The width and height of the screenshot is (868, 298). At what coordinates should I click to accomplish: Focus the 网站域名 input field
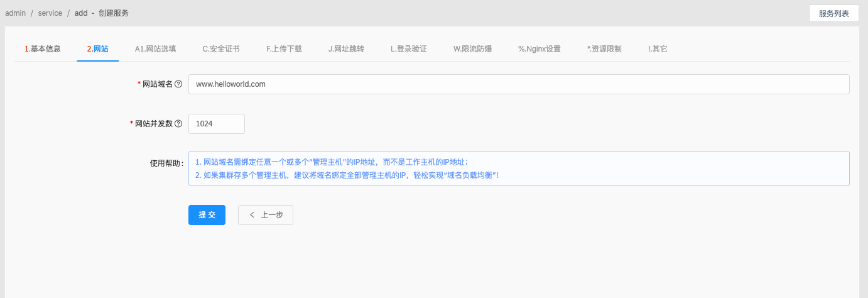[518, 84]
